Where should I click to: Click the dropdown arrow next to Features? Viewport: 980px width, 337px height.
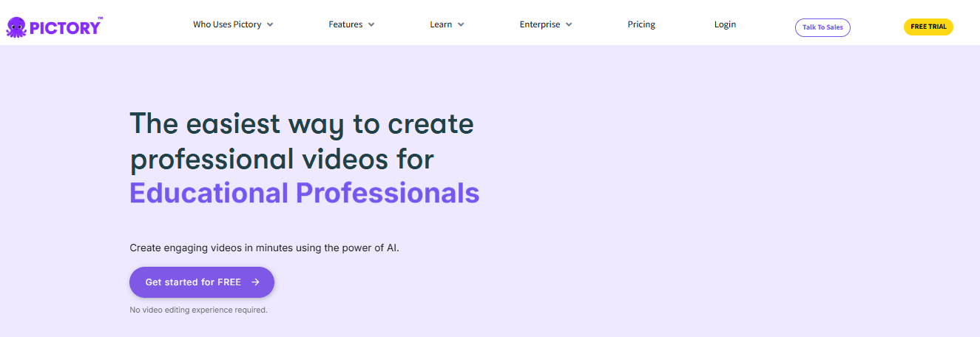coord(371,25)
